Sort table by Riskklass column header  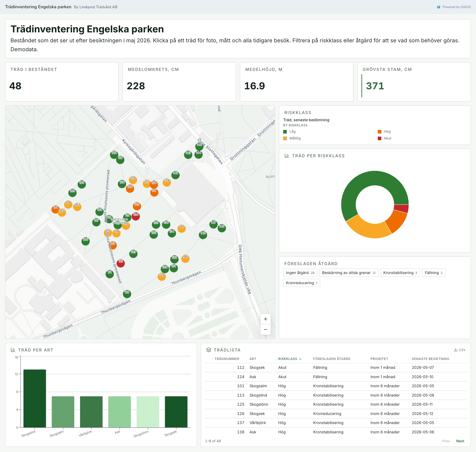(x=290, y=359)
